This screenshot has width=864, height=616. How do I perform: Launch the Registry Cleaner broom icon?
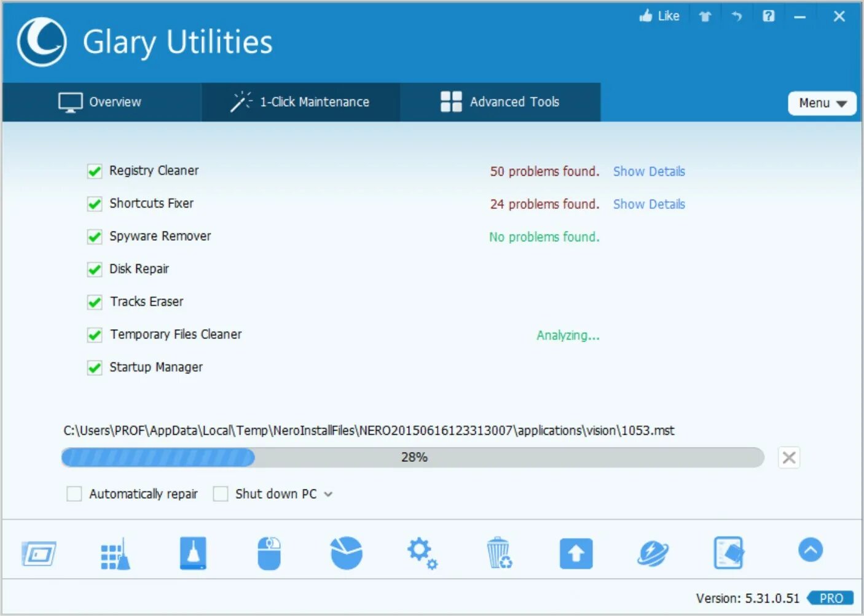(116, 553)
